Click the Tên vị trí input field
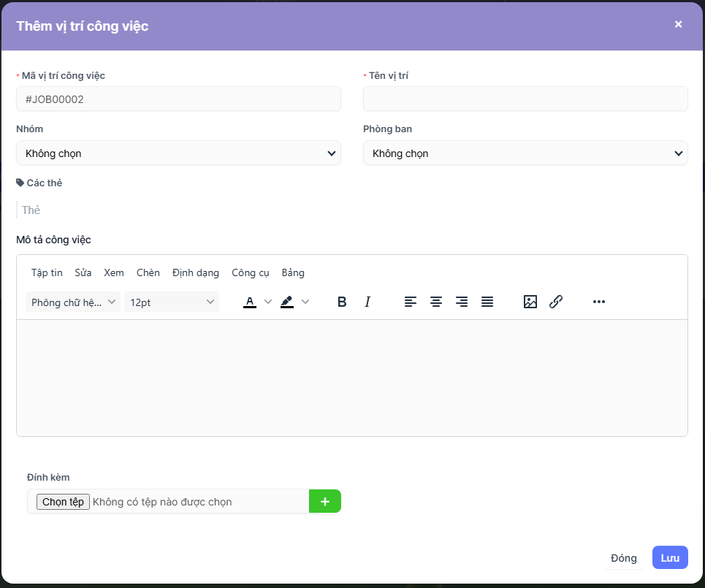The height and width of the screenshot is (588, 705). click(525, 99)
